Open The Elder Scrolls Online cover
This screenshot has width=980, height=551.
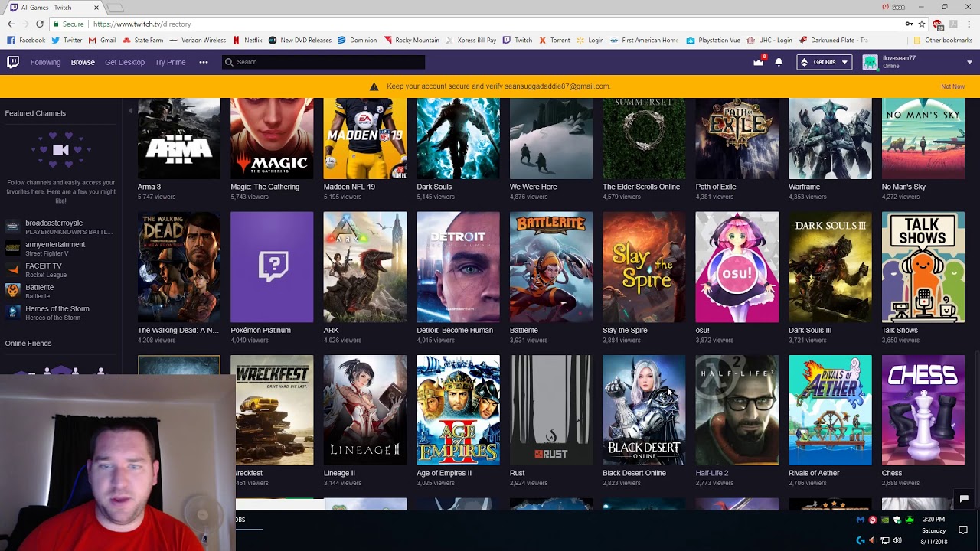644,139
